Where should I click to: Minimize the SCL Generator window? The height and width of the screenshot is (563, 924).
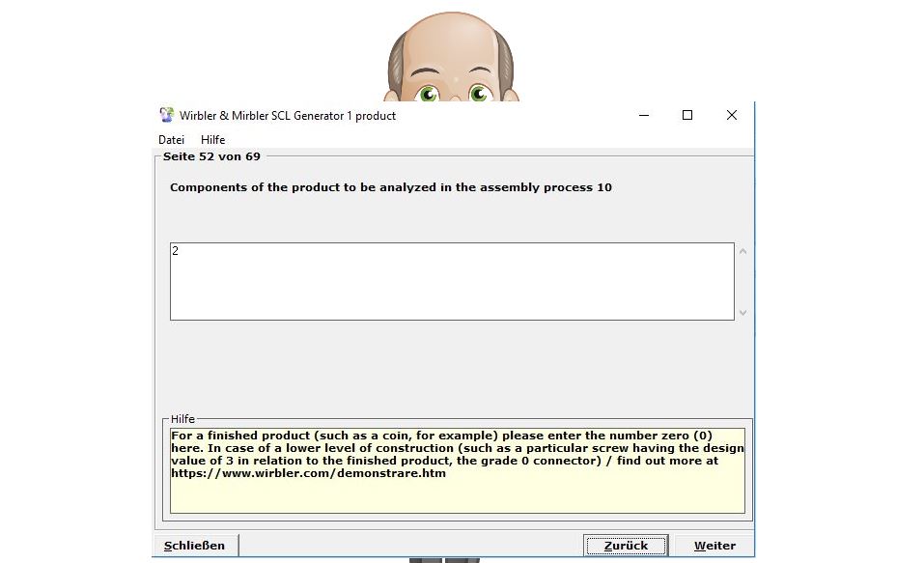pos(643,115)
